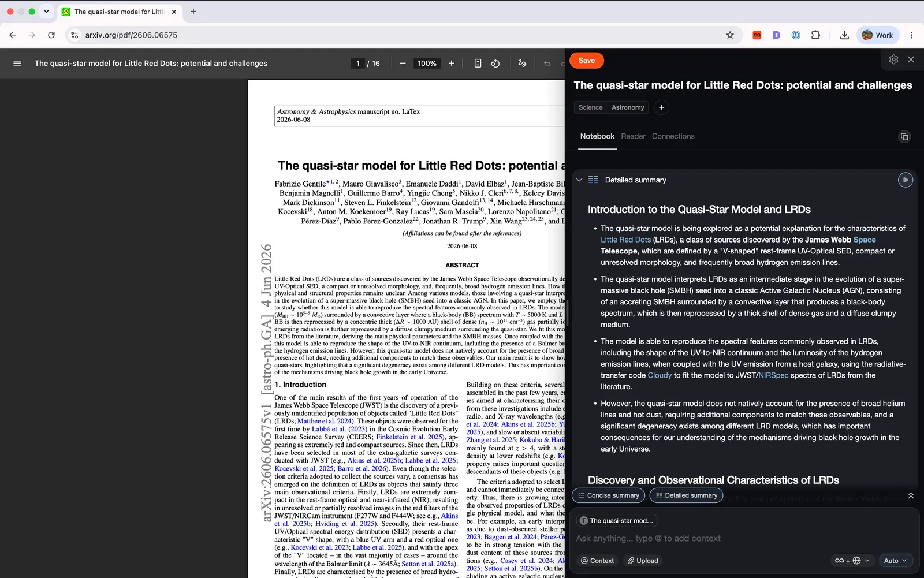
Task: Open the Extensions puzzle menu
Action: click(x=815, y=35)
